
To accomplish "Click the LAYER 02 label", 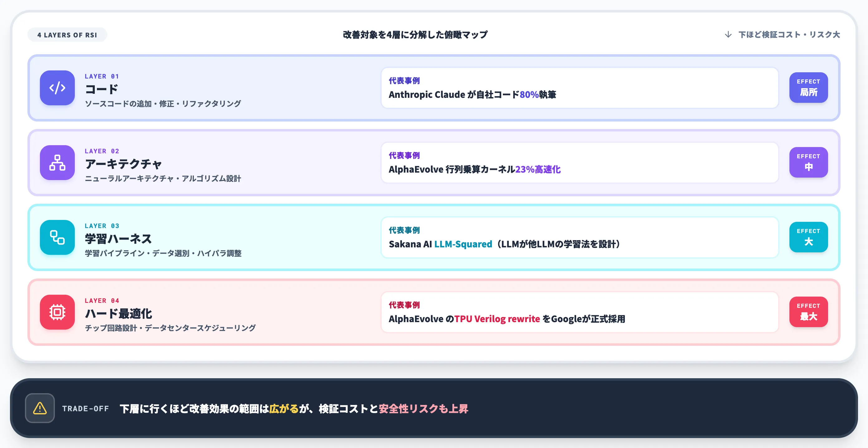I will [102, 151].
